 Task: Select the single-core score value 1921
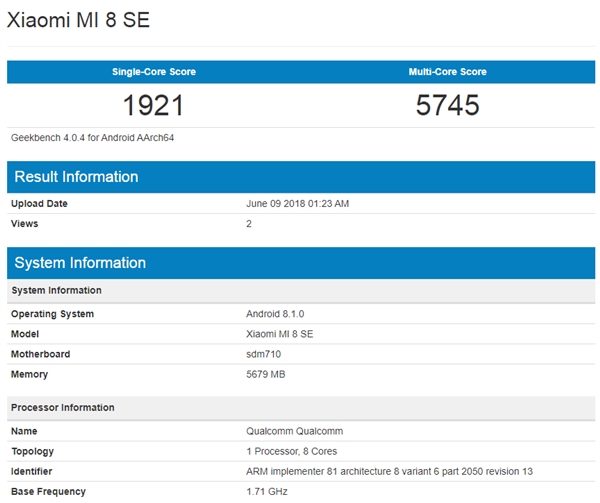[154, 105]
